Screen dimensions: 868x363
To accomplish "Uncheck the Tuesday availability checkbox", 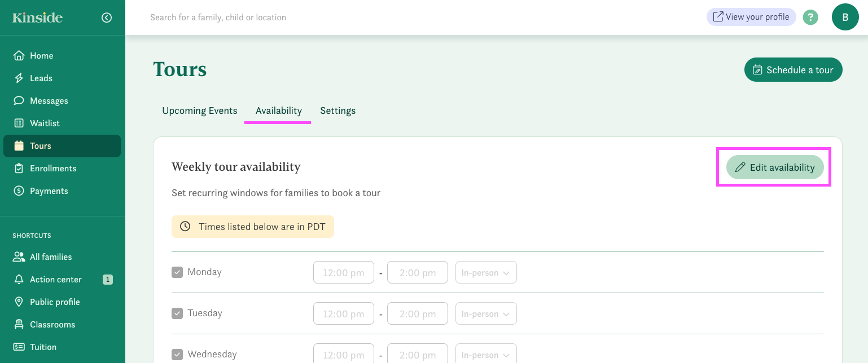I will click(x=177, y=313).
